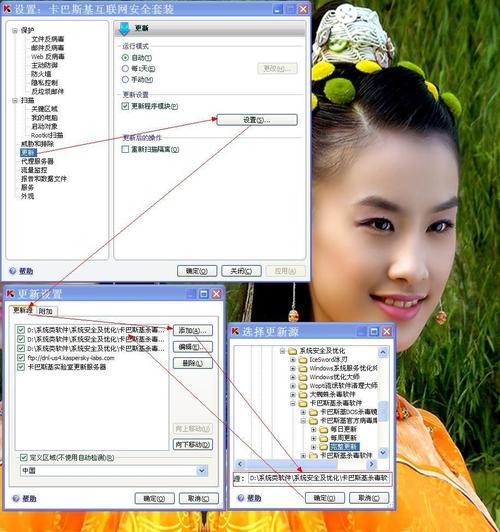Click folder icon of 每周更新
The image size is (500, 532).
[324, 438]
